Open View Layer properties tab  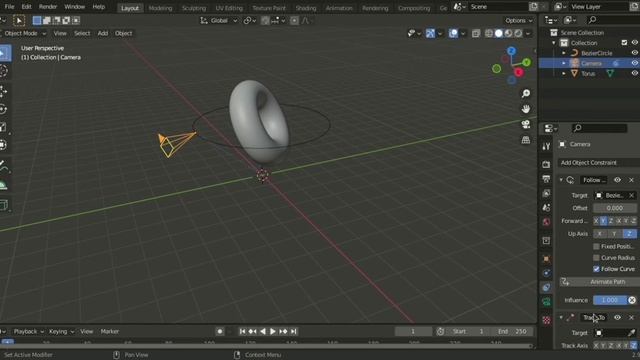[546, 193]
